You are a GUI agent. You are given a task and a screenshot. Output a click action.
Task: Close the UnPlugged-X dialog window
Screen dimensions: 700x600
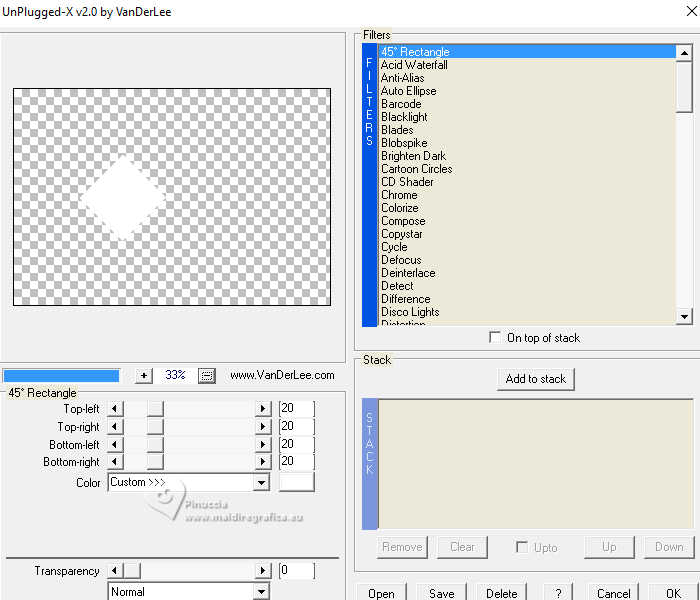click(x=691, y=11)
